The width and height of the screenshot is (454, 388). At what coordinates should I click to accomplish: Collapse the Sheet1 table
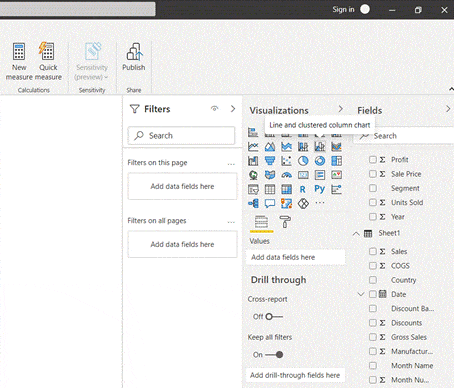tap(356, 234)
